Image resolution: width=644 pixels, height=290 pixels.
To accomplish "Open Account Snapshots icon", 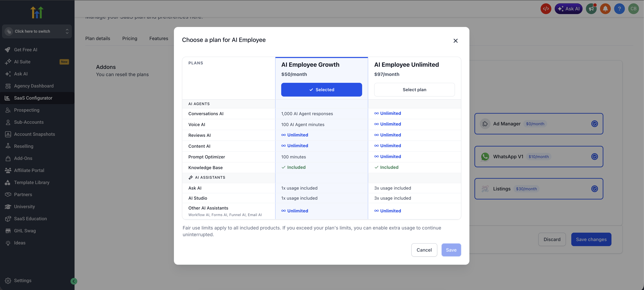I will [x=8, y=134].
